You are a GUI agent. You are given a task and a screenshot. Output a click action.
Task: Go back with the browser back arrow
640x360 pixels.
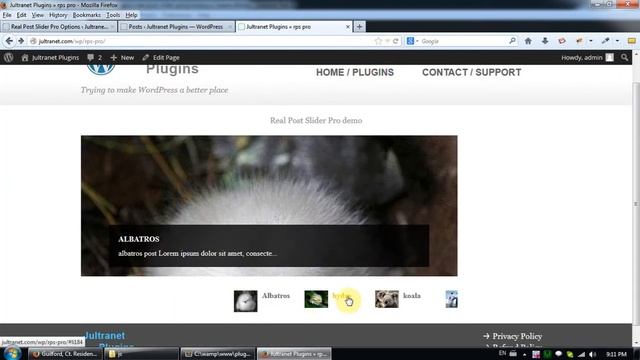(x=9, y=41)
